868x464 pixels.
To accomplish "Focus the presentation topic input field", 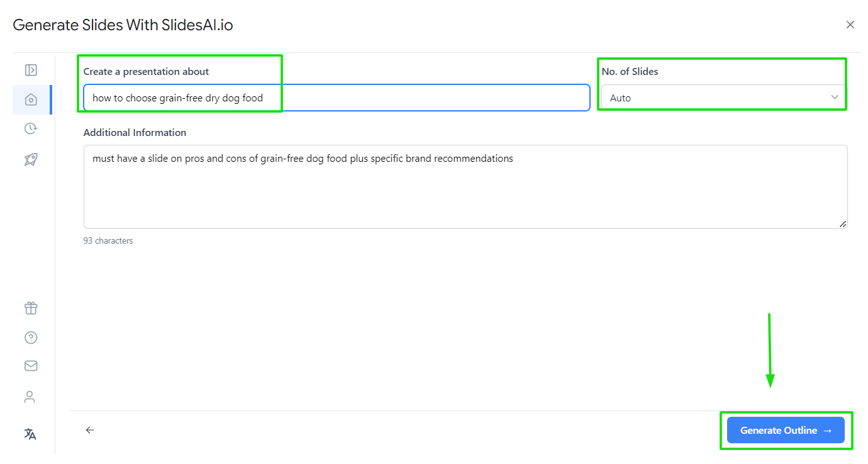I will tap(337, 98).
